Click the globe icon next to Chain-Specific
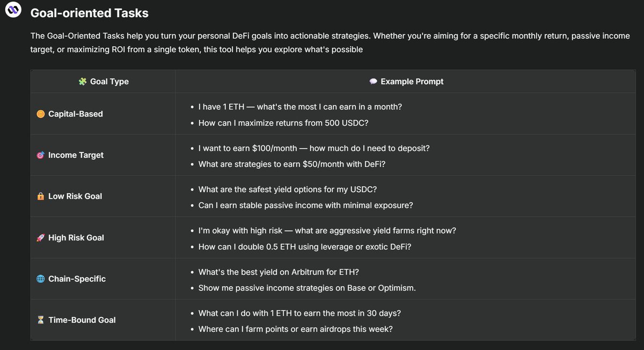This screenshot has width=644, height=350. (x=40, y=279)
